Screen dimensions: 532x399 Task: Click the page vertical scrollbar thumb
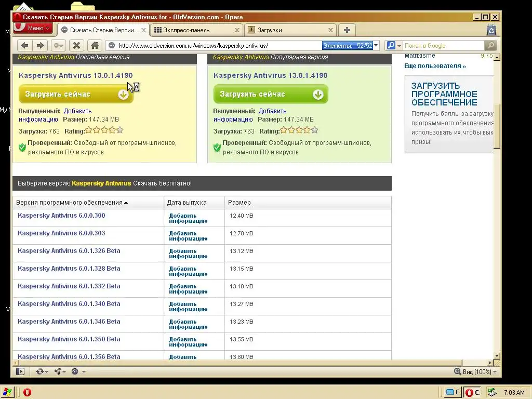pos(497,126)
